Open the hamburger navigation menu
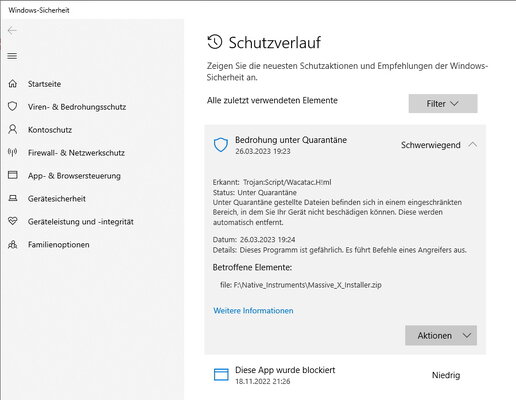The width and height of the screenshot is (516, 400). point(12,56)
